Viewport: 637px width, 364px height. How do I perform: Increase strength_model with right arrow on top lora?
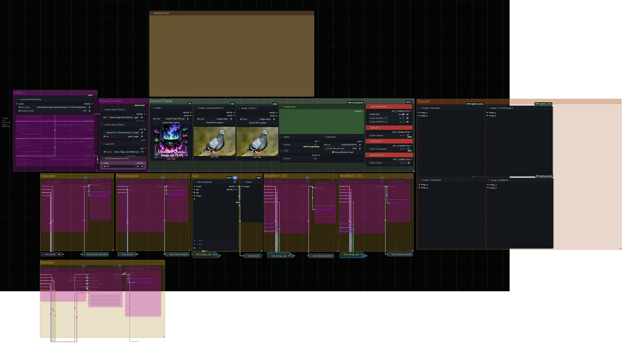[90, 111]
